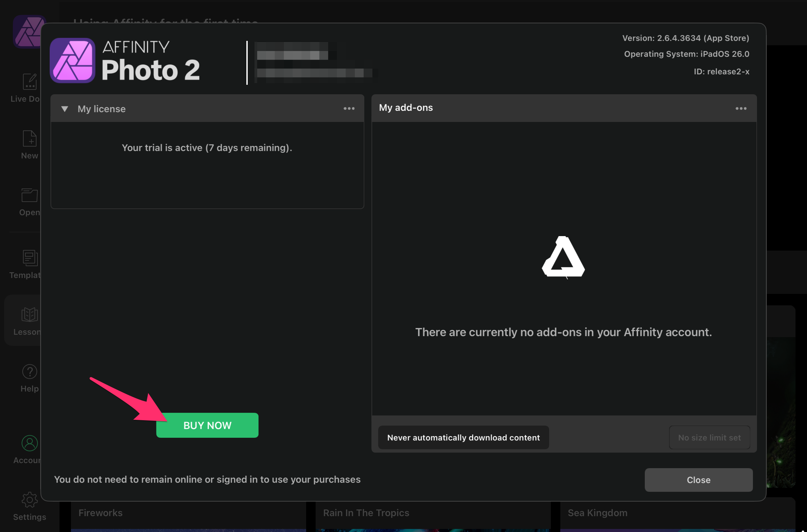Open My add-ons three-dot options menu

(x=741, y=108)
